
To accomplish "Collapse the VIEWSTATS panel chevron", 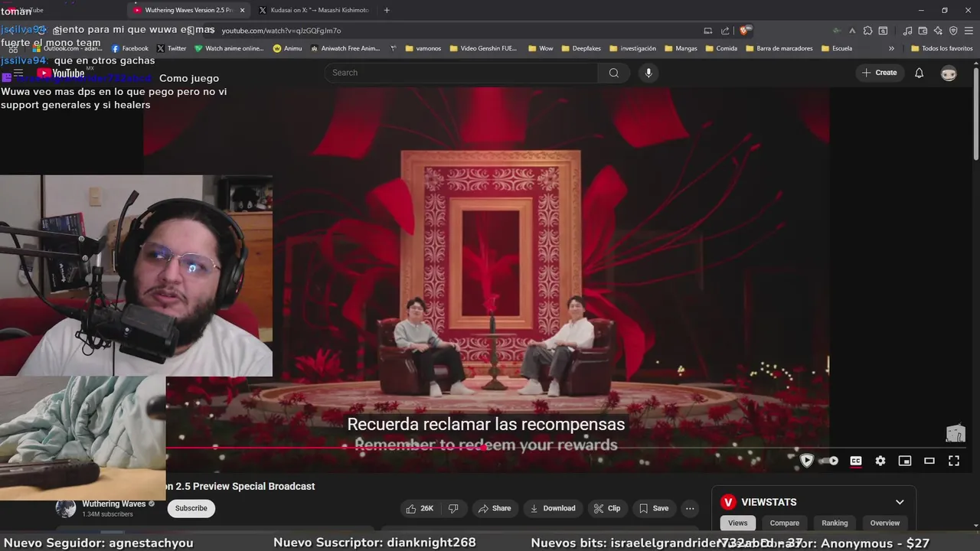I will tap(900, 502).
